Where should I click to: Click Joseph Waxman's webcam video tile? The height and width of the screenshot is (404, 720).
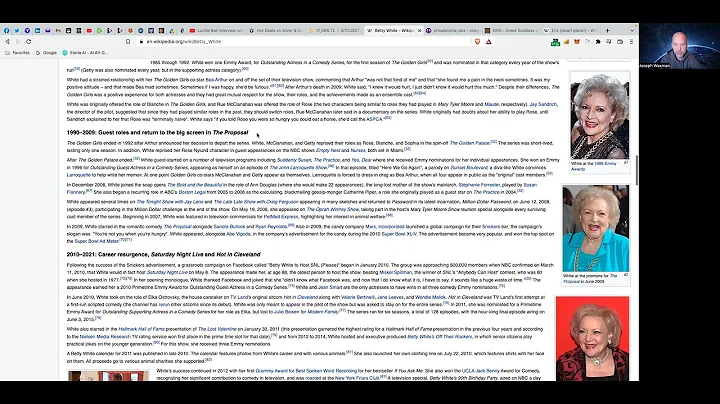[x=680, y=46]
